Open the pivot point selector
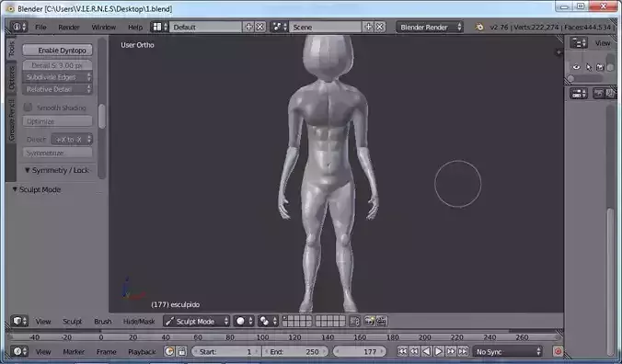This screenshot has height=364, width=622. 268,321
